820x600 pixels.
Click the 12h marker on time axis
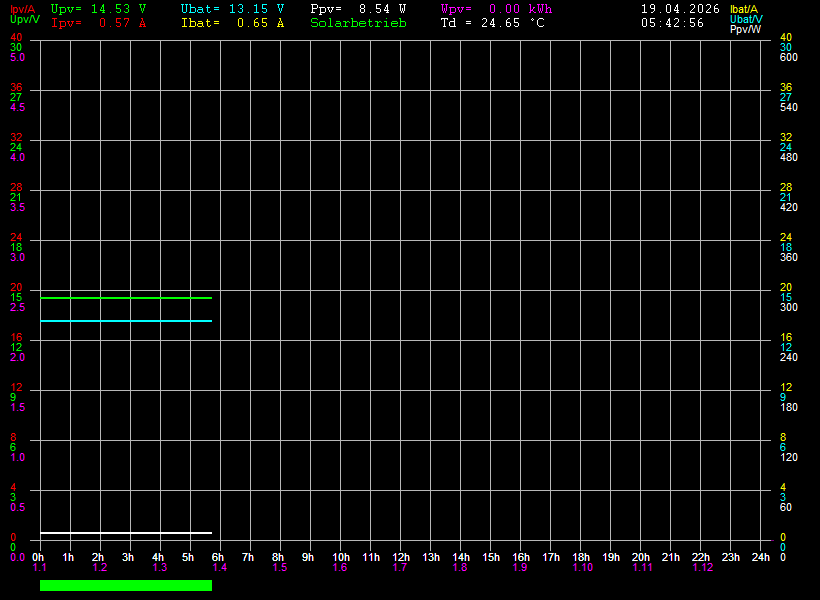tap(400, 557)
